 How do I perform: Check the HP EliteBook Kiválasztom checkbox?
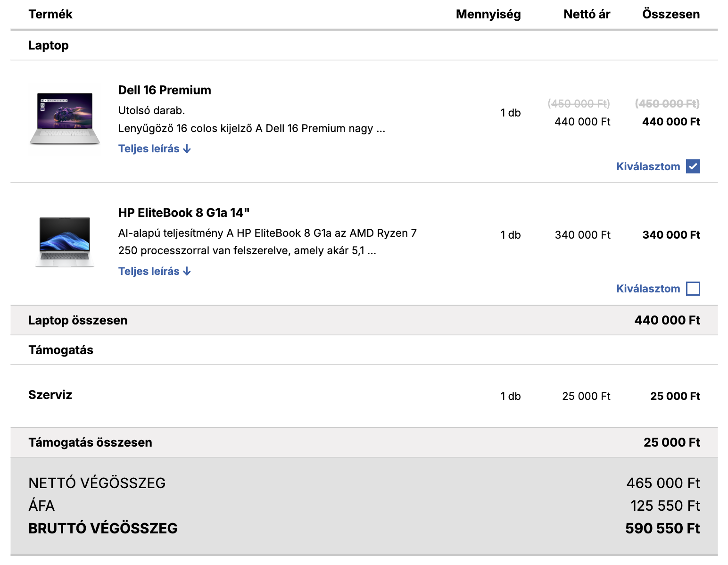coord(693,289)
